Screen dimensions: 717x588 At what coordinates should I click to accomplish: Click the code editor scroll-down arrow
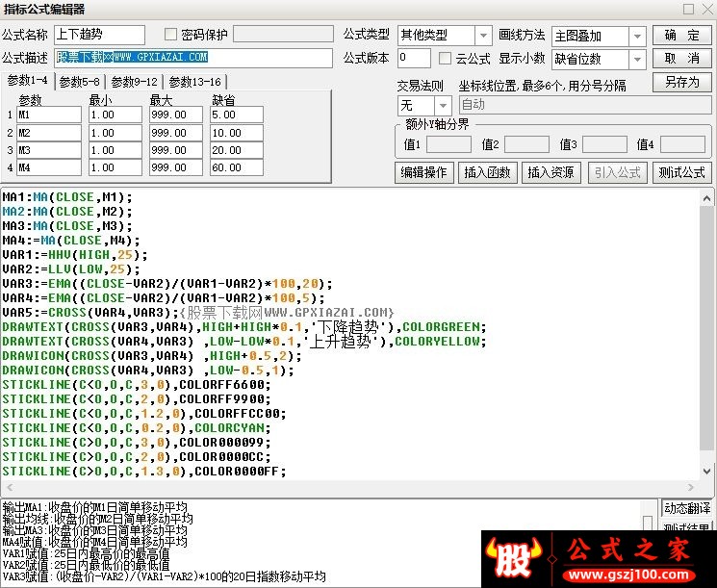706,471
